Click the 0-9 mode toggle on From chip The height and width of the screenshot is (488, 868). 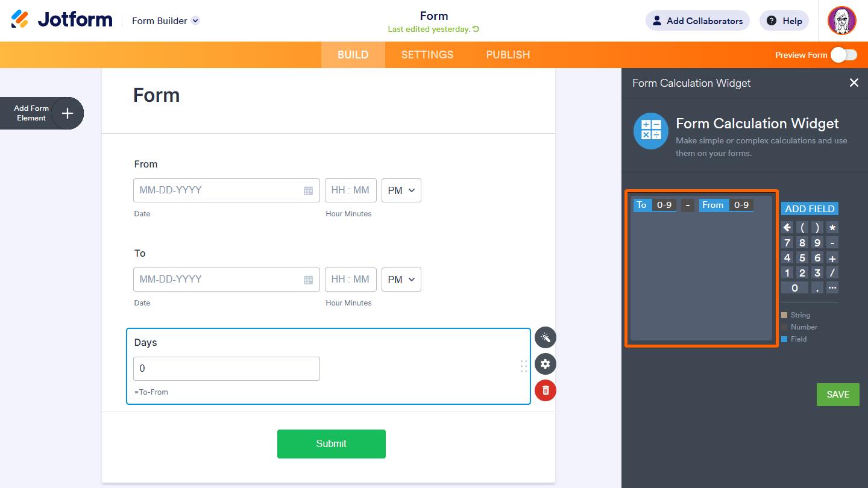coord(741,205)
